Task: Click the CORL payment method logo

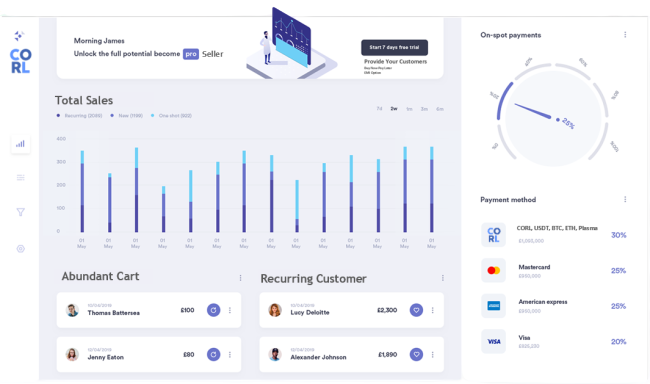Action: click(493, 235)
